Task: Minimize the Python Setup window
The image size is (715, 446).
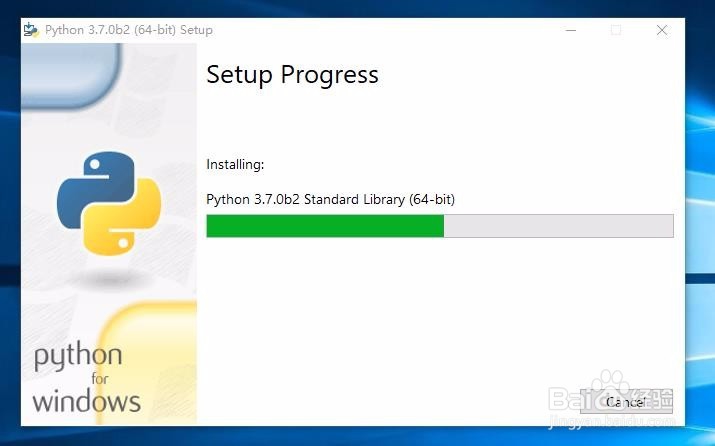Action: tap(571, 31)
